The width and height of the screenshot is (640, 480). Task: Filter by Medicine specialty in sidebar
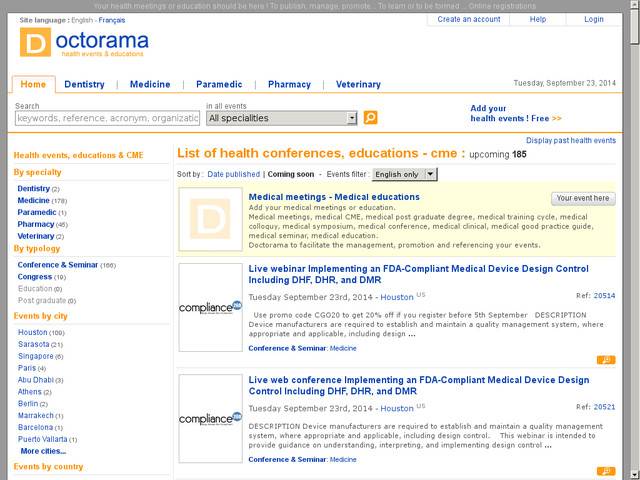[33, 200]
